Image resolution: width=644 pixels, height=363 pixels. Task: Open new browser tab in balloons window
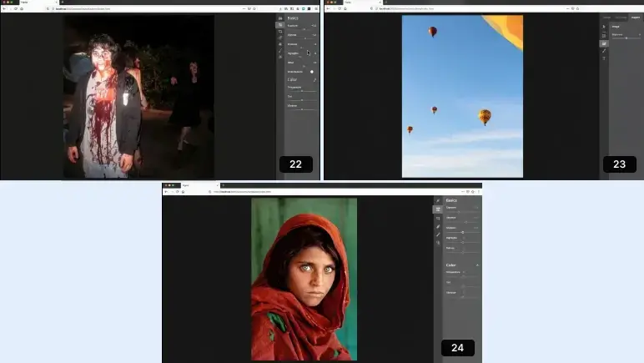pyautogui.click(x=385, y=2)
